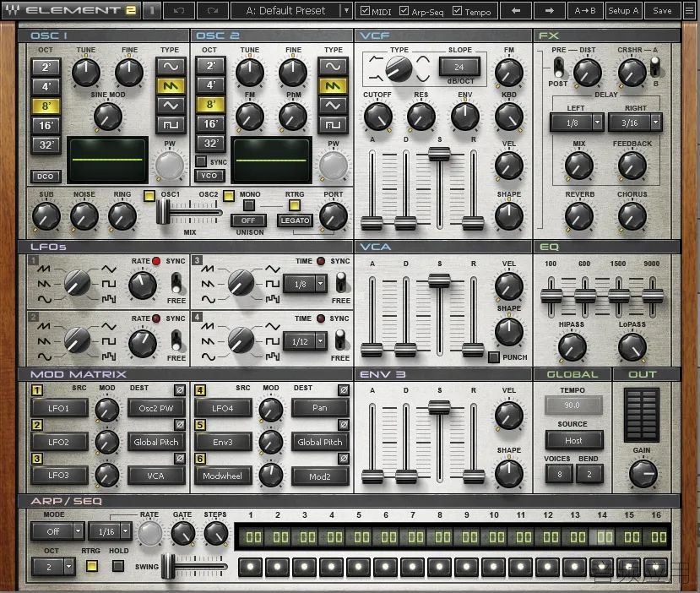Select the square waveform for OSC 1
This screenshot has width=700, height=593.
tap(170, 124)
